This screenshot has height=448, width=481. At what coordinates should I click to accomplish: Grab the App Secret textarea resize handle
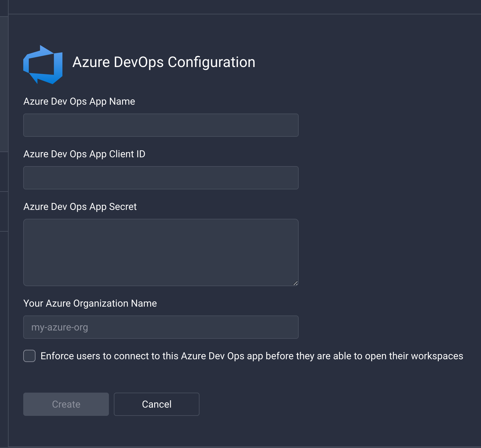(x=295, y=283)
